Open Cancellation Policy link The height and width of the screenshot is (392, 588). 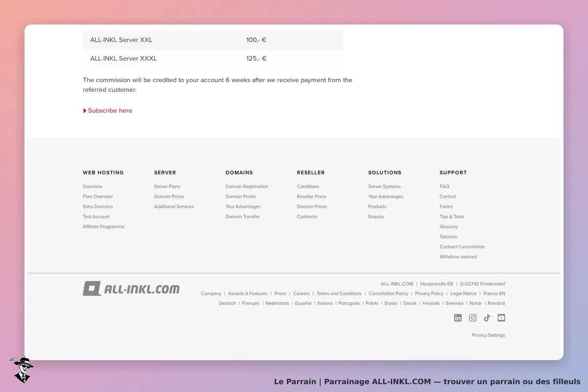point(389,294)
